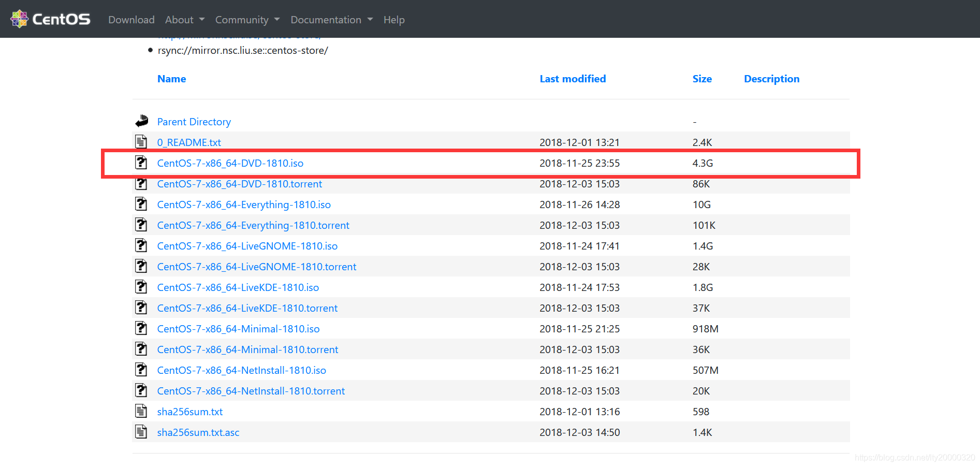This screenshot has height=467, width=980.
Task: Sort the listing by Last modified
Action: 573,79
